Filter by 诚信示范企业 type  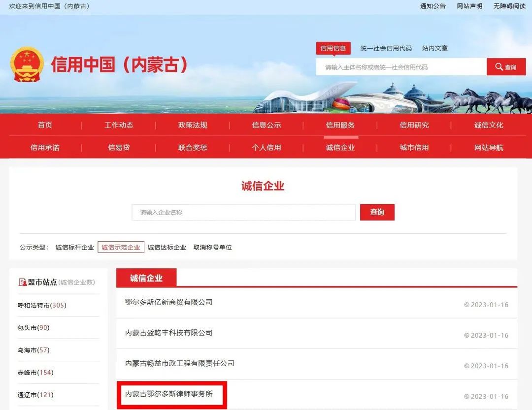tap(121, 247)
